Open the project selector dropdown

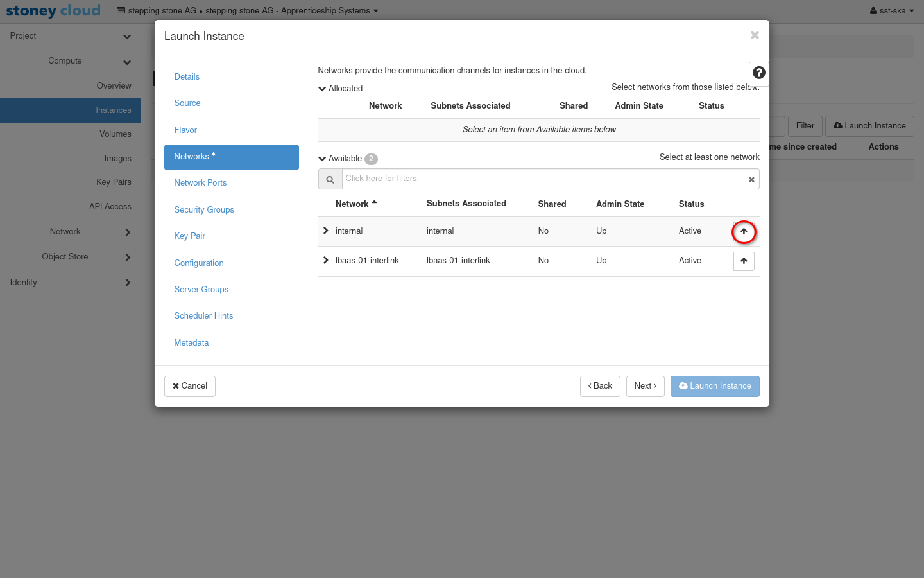click(x=248, y=11)
